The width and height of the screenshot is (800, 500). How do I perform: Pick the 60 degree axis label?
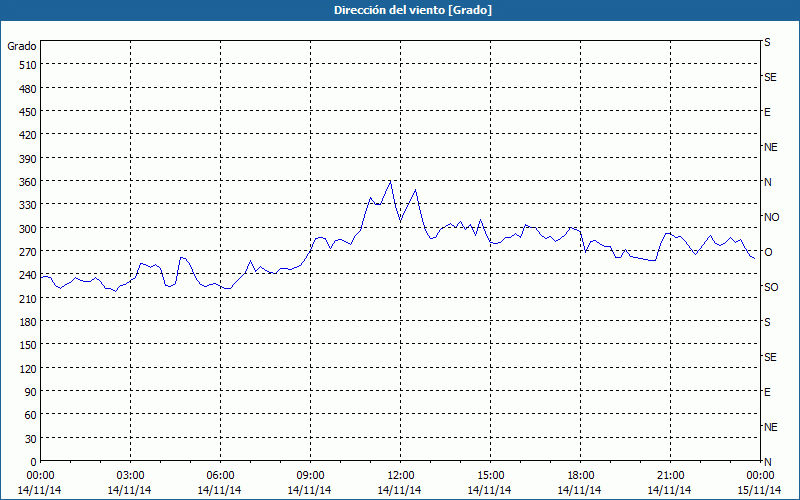pyautogui.click(x=31, y=415)
